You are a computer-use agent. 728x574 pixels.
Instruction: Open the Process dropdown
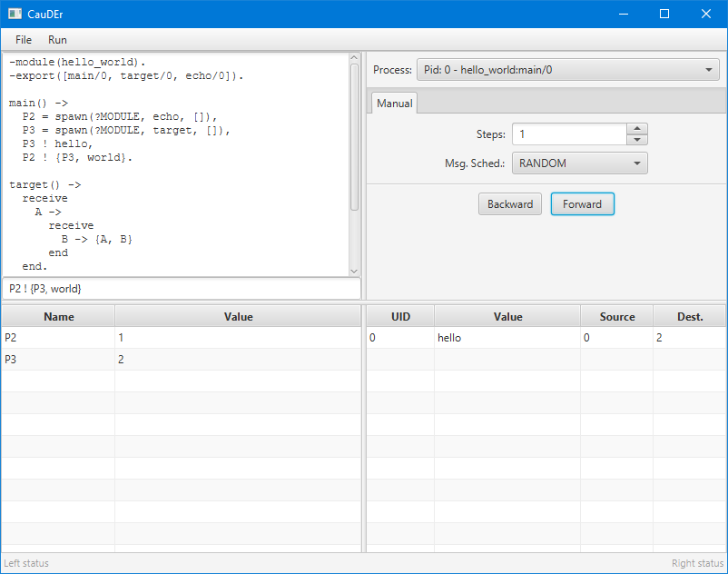[568, 70]
